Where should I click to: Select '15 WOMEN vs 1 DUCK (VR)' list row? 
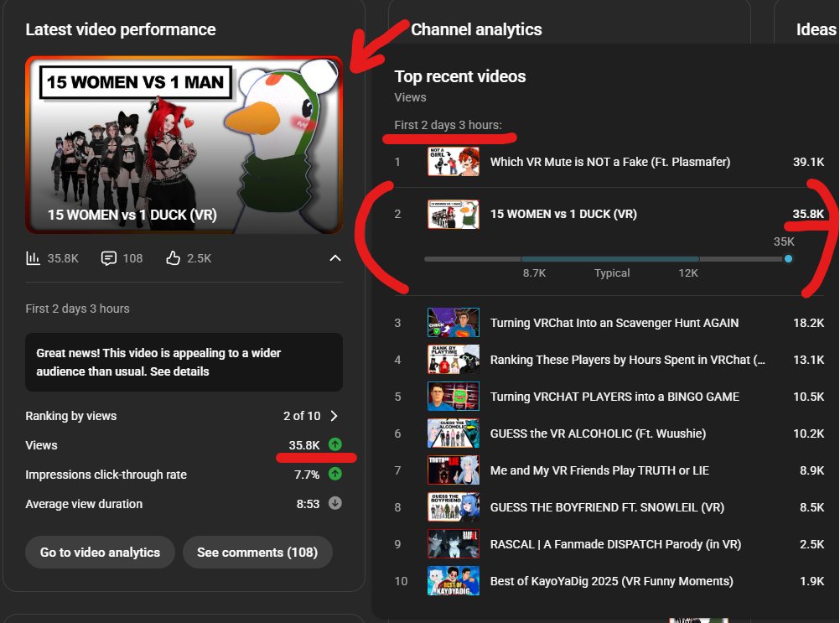tap(609, 215)
